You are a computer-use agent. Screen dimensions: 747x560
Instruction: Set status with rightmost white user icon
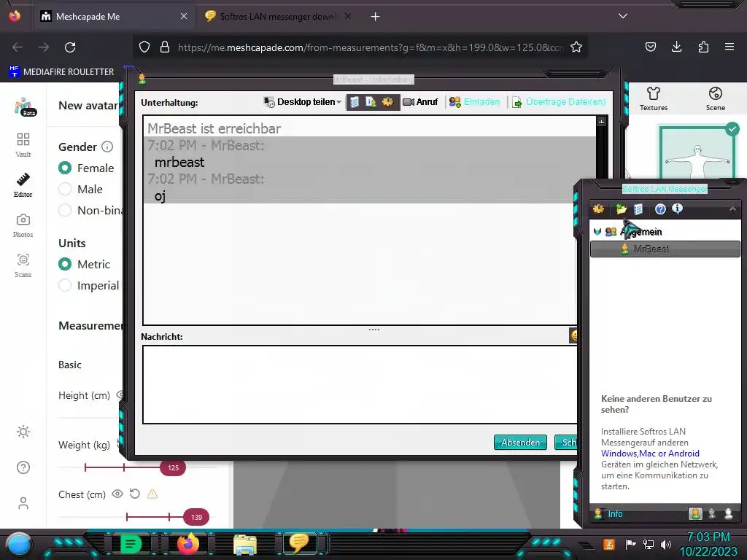click(x=729, y=513)
